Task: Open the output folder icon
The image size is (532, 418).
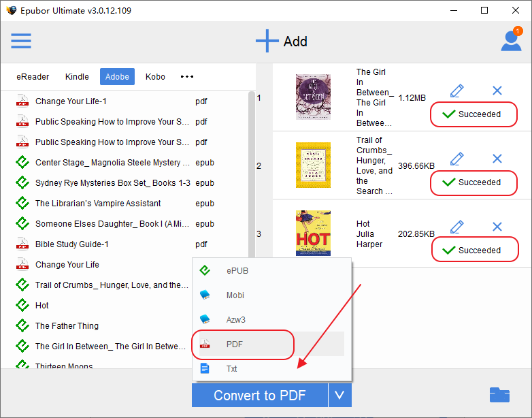Action: [x=499, y=395]
